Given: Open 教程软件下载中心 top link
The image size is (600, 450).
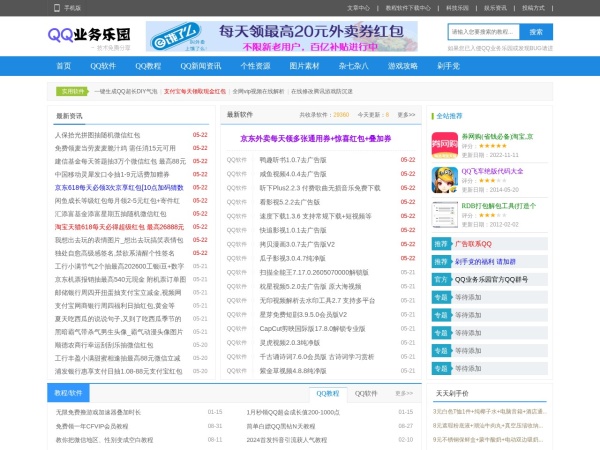Looking at the screenshot, I should coord(408,8).
